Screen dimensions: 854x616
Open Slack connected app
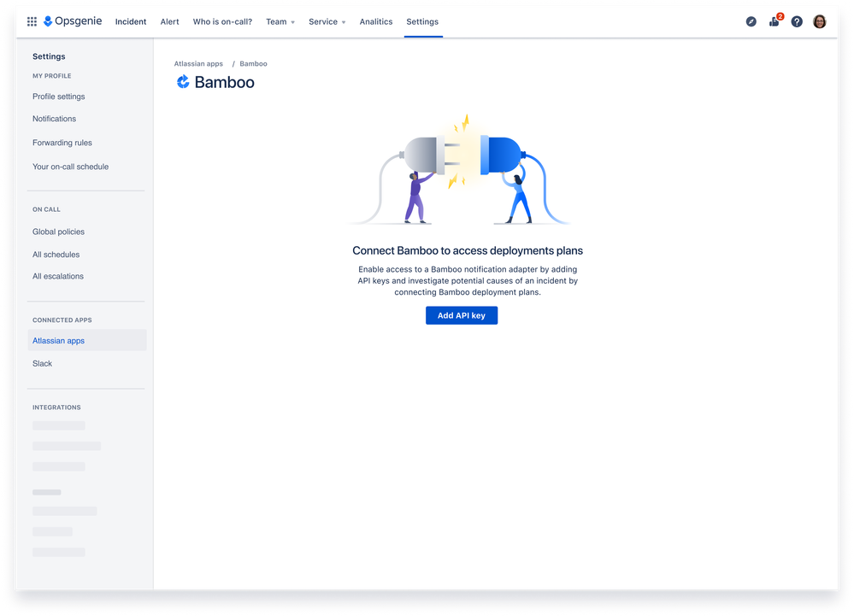(x=42, y=363)
